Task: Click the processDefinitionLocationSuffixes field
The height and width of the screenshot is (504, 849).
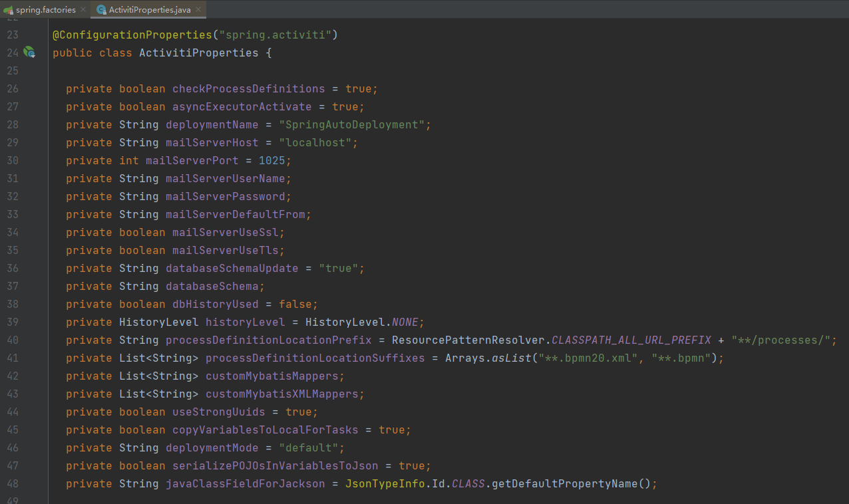Action: (x=315, y=358)
